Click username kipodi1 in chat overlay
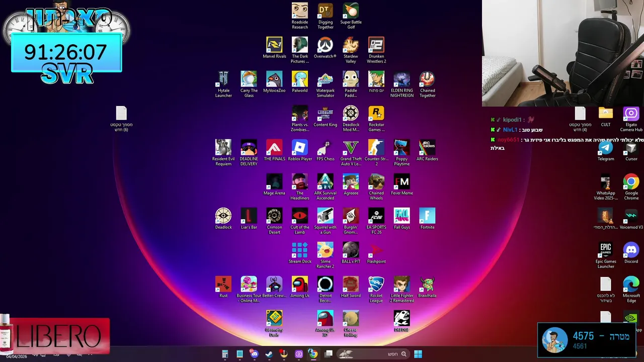 click(x=513, y=120)
